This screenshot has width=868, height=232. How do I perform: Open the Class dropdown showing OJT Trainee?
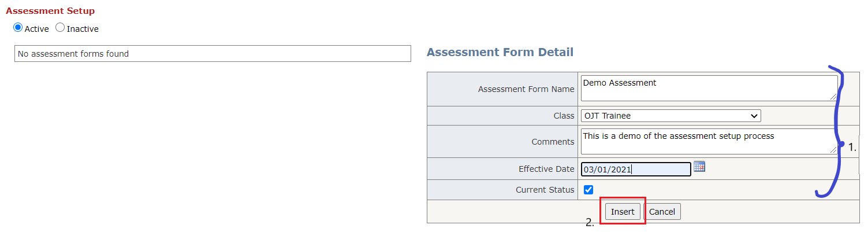pyautogui.click(x=670, y=116)
